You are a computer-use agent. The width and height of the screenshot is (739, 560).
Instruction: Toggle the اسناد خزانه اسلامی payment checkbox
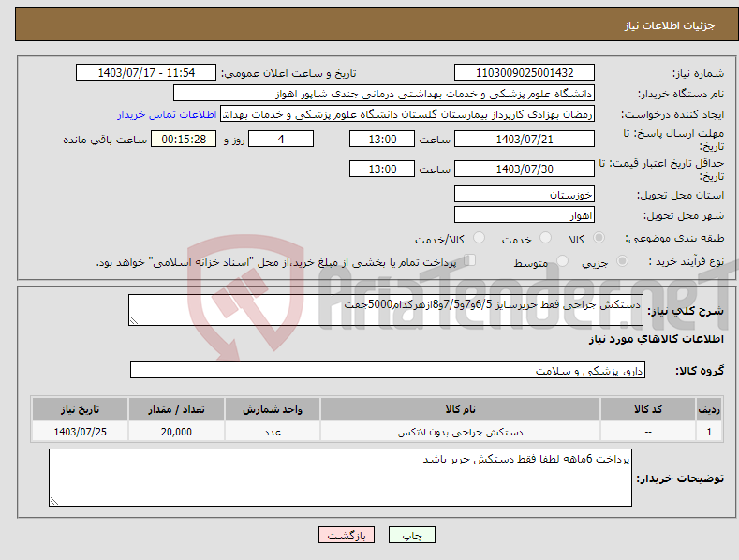point(470,260)
